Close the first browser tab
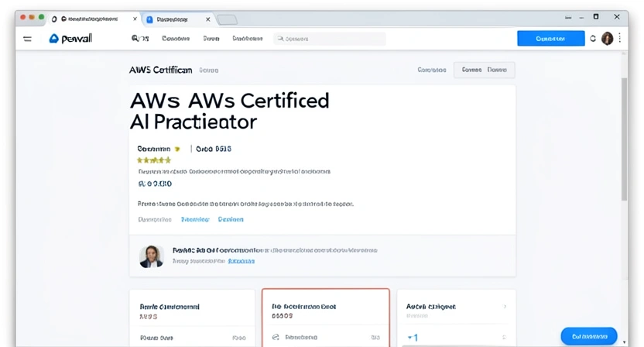The width and height of the screenshot is (644, 347). [x=135, y=19]
